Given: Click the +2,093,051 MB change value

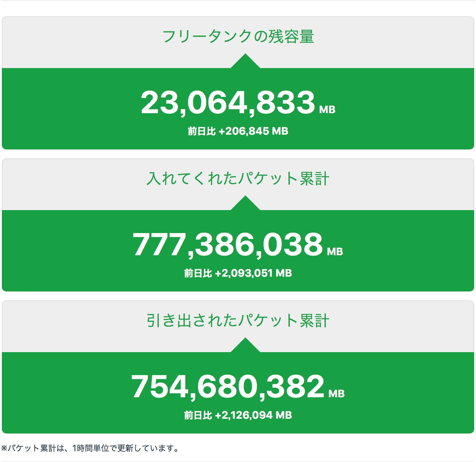Looking at the screenshot, I should 253,273.
